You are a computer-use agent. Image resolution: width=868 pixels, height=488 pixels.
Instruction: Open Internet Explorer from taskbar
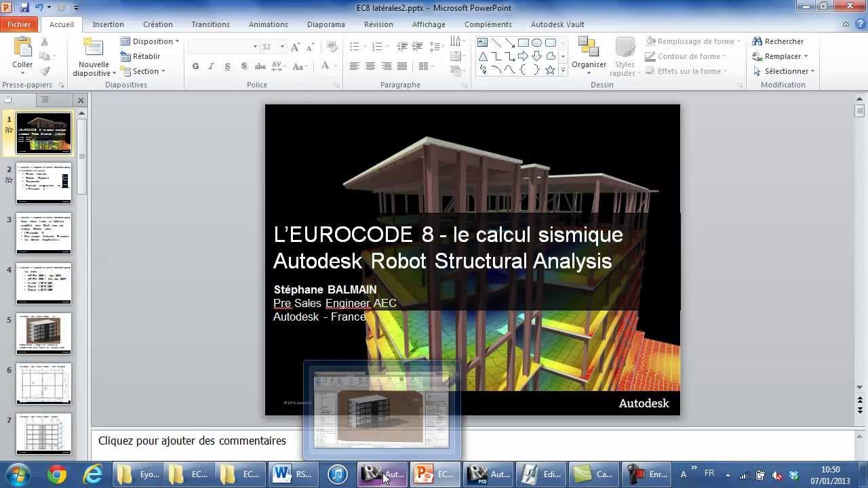click(93, 474)
